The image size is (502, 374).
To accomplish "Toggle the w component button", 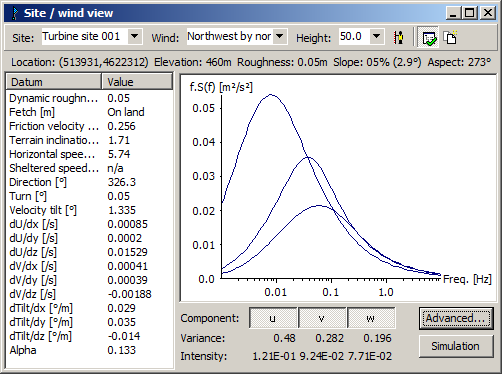I will pyautogui.click(x=371, y=318).
